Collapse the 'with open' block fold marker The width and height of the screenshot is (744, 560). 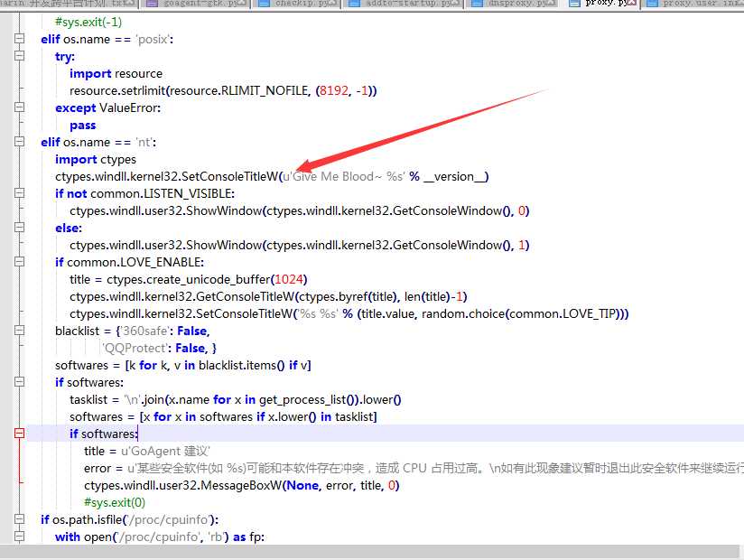[x=19, y=537]
